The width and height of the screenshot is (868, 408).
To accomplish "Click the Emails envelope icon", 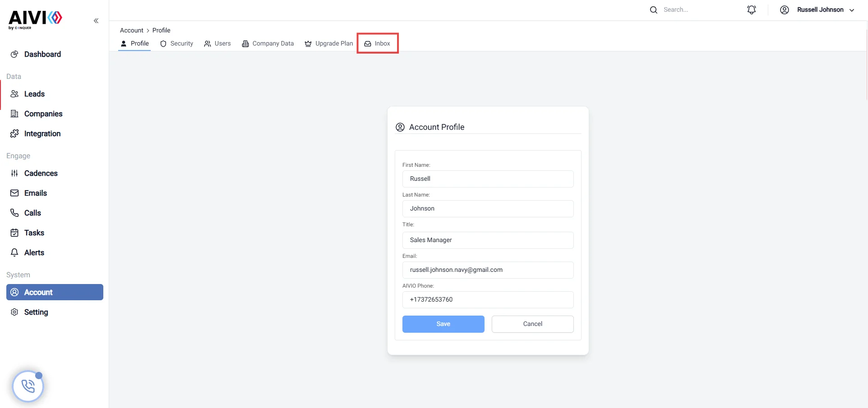I will [x=14, y=193].
